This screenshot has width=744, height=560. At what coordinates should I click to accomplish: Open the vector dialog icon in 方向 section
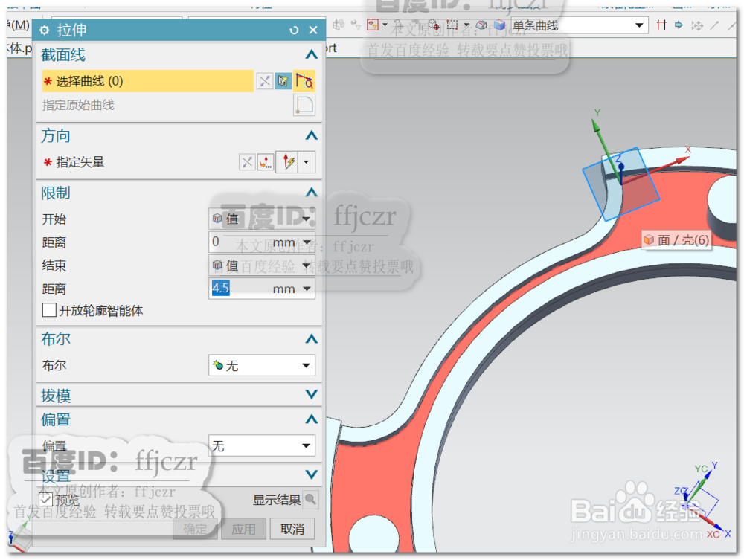266,162
